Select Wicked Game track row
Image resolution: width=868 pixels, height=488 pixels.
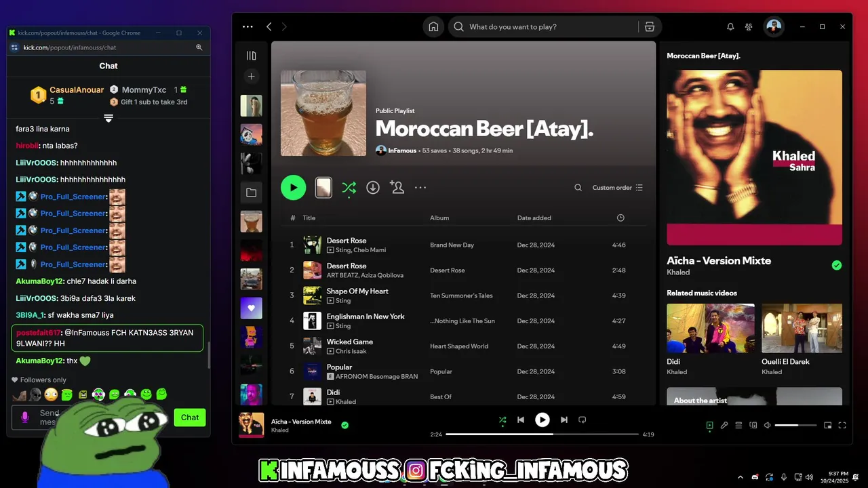click(x=463, y=346)
